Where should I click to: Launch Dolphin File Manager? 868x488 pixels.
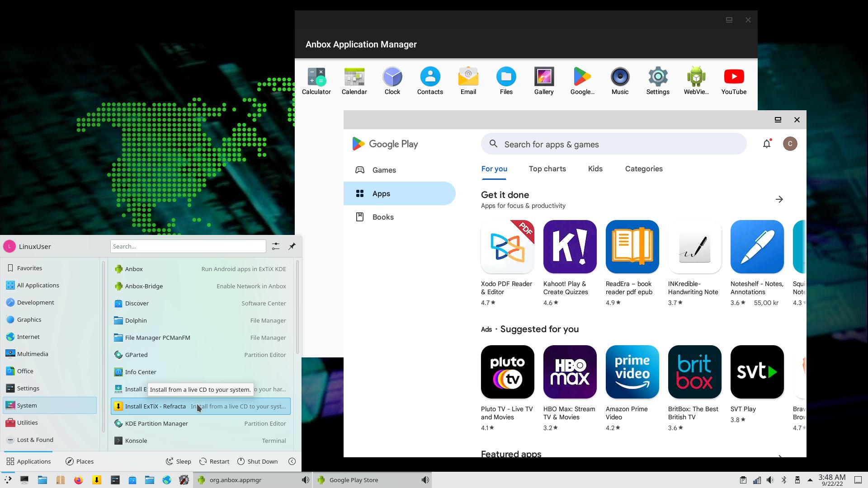click(x=200, y=320)
